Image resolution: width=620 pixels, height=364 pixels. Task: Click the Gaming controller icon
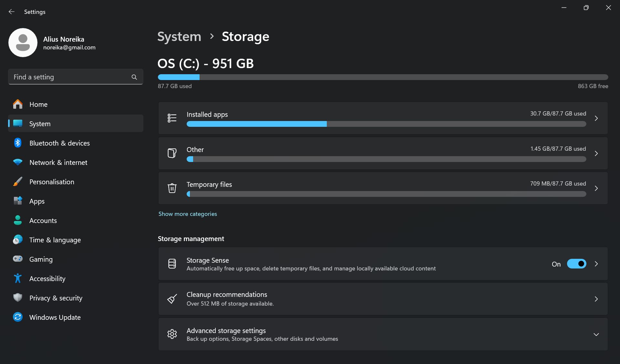pyautogui.click(x=18, y=259)
